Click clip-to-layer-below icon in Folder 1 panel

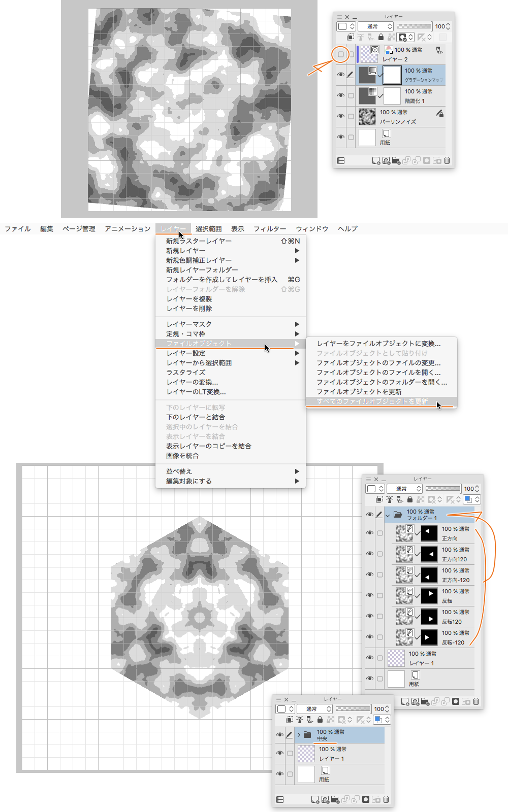pyautogui.click(x=379, y=499)
